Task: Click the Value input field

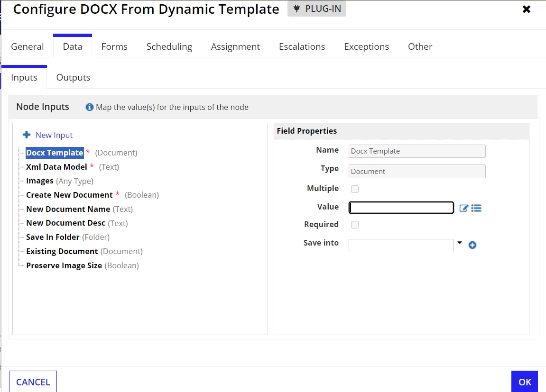Action: coord(401,208)
